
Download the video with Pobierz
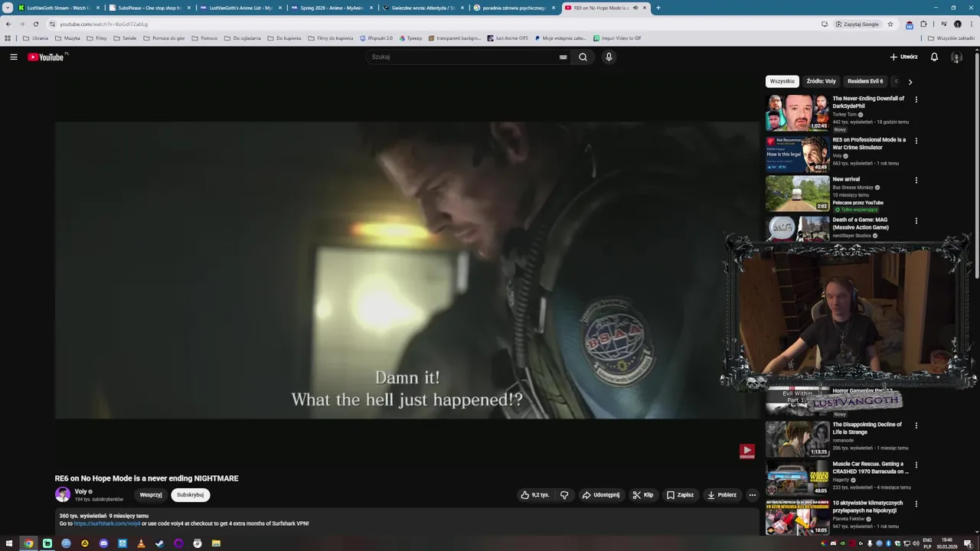(x=722, y=495)
